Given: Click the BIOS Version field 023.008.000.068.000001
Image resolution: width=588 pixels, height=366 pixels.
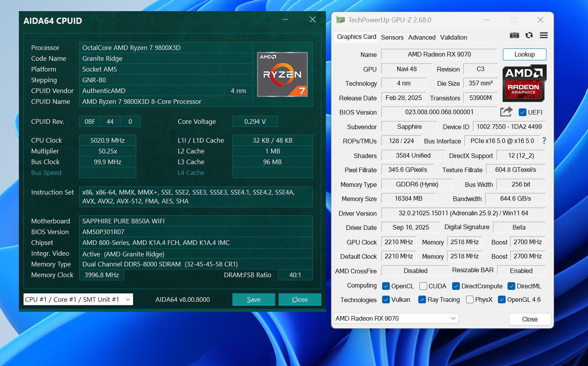Looking at the screenshot, I should point(439,112).
